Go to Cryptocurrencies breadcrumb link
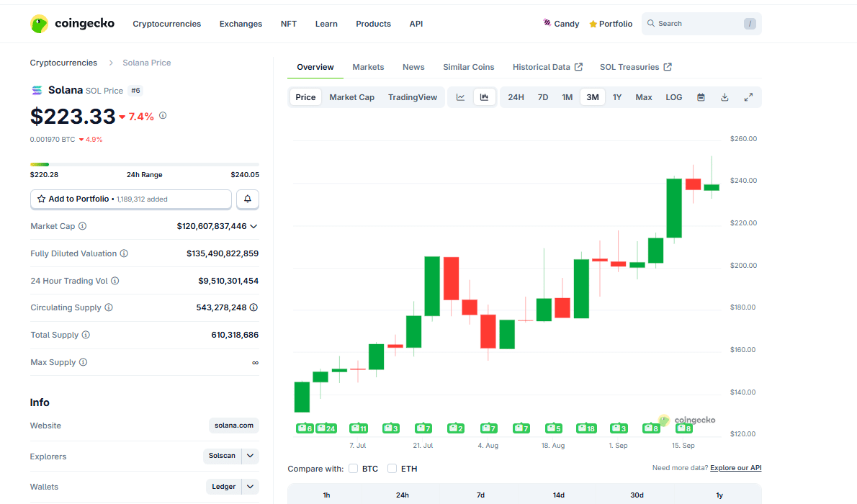This screenshot has width=857, height=504. 63,63
